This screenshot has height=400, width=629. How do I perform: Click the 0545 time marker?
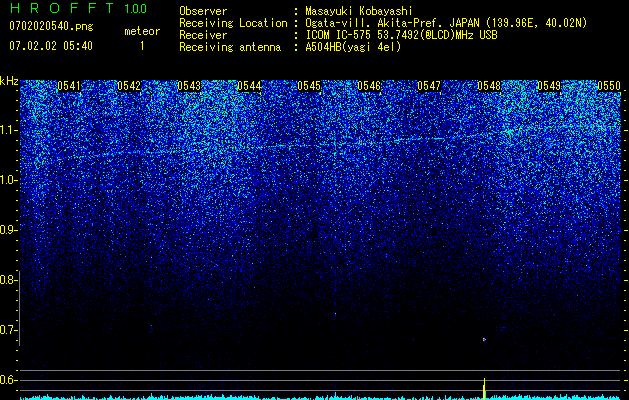pyautogui.click(x=309, y=86)
